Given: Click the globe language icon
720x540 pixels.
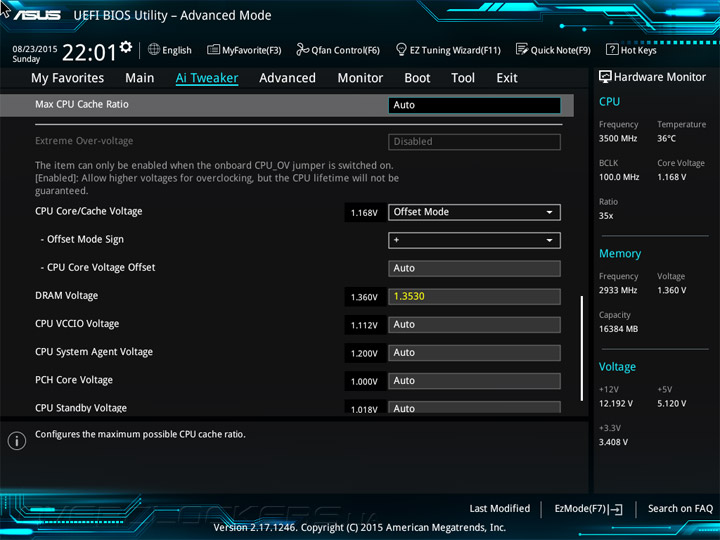Looking at the screenshot, I should (x=154, y=49).
